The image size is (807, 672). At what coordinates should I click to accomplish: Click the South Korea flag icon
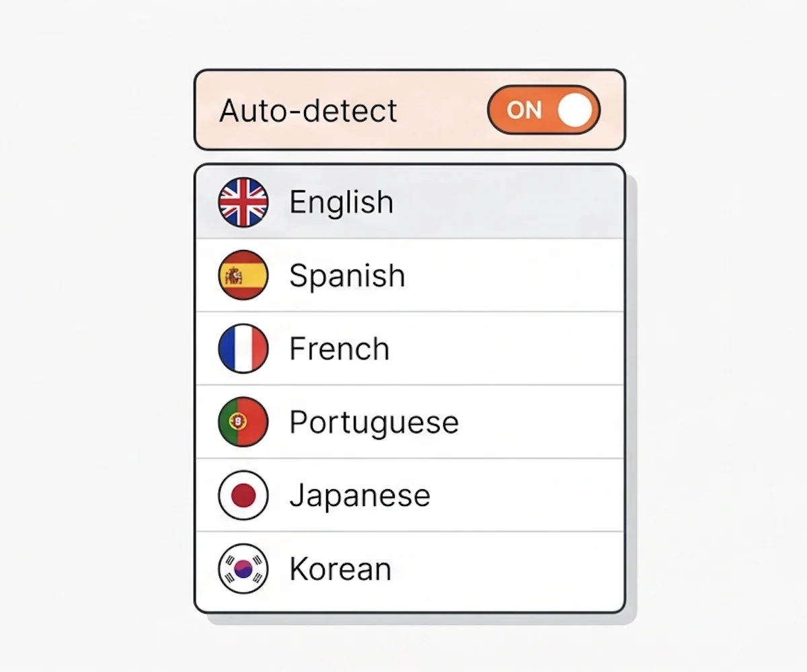[x=243, y=569]
